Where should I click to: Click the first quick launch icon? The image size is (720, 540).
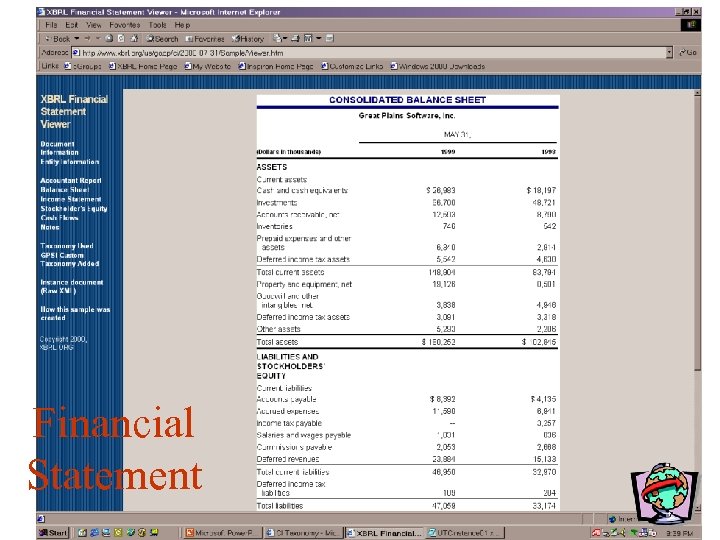click(x=82, y=533)
